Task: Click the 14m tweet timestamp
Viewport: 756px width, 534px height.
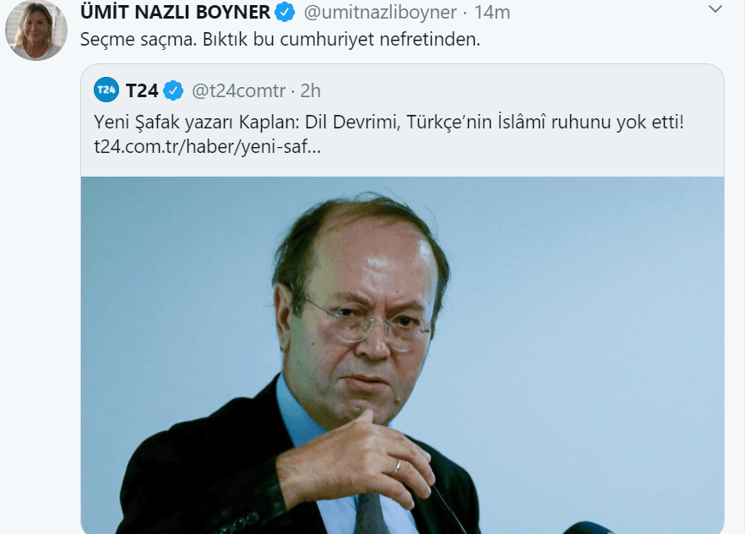Action: point(492,13)
